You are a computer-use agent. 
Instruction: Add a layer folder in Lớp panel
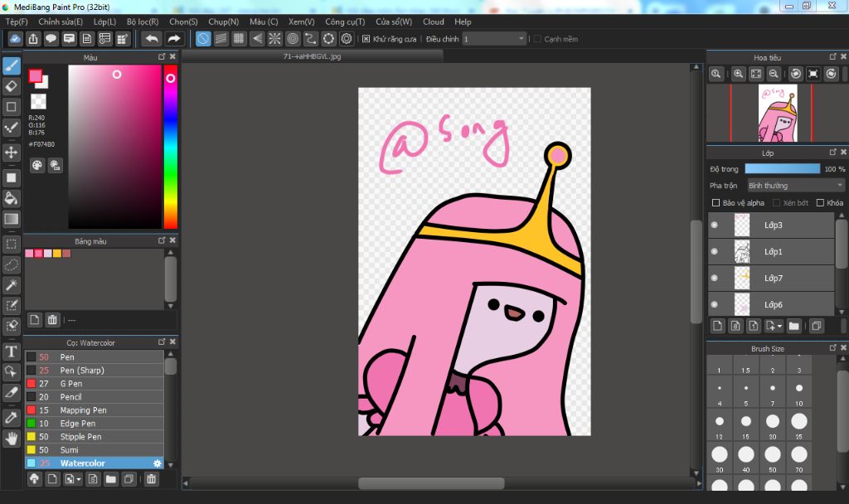tap(793, 326)
